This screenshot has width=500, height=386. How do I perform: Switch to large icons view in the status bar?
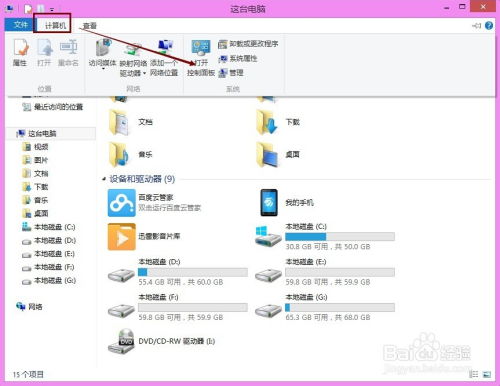[487, 374]
